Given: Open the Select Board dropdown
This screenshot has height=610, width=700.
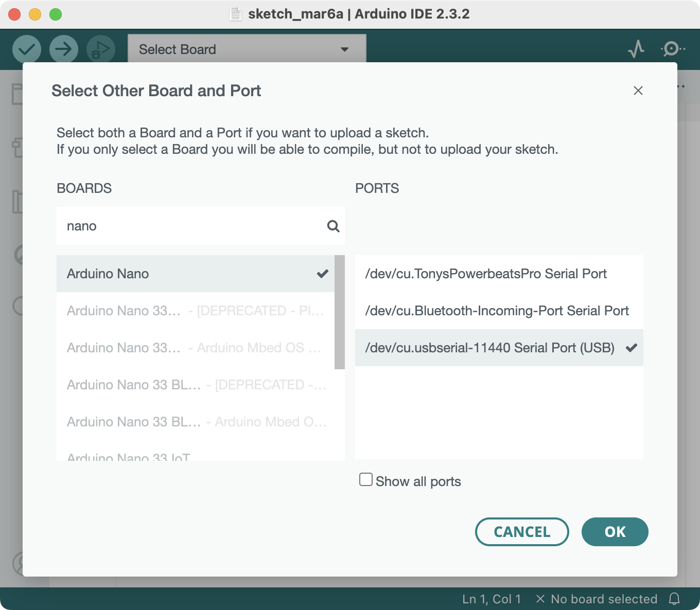Looking at the screenshot, I should pyautogui.click(x=247, y=49).
